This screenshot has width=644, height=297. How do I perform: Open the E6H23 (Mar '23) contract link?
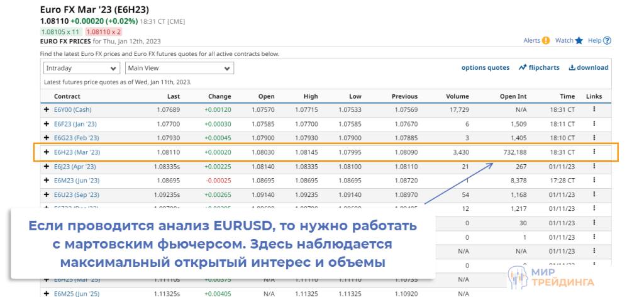click(77, 152)
